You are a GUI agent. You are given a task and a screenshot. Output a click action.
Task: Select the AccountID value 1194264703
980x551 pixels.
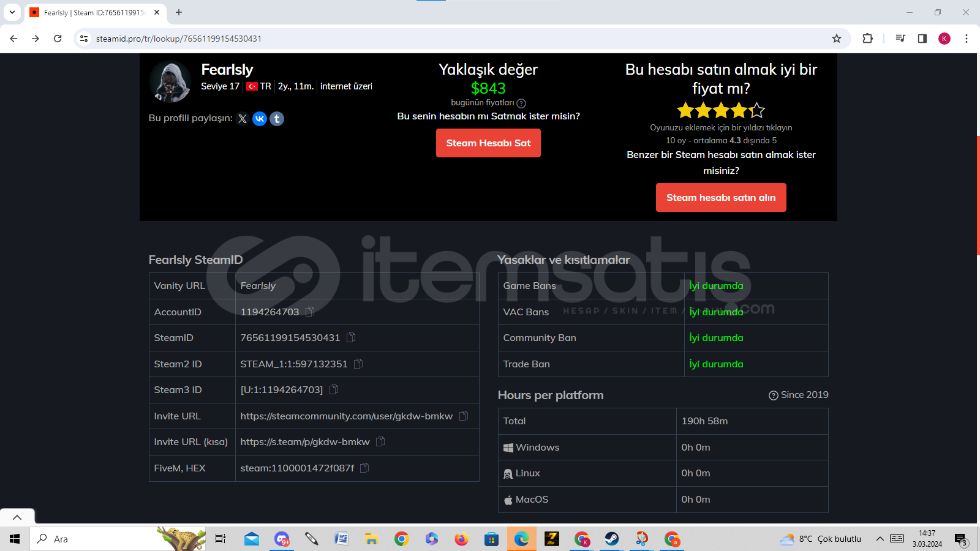[x=269, y=312]
